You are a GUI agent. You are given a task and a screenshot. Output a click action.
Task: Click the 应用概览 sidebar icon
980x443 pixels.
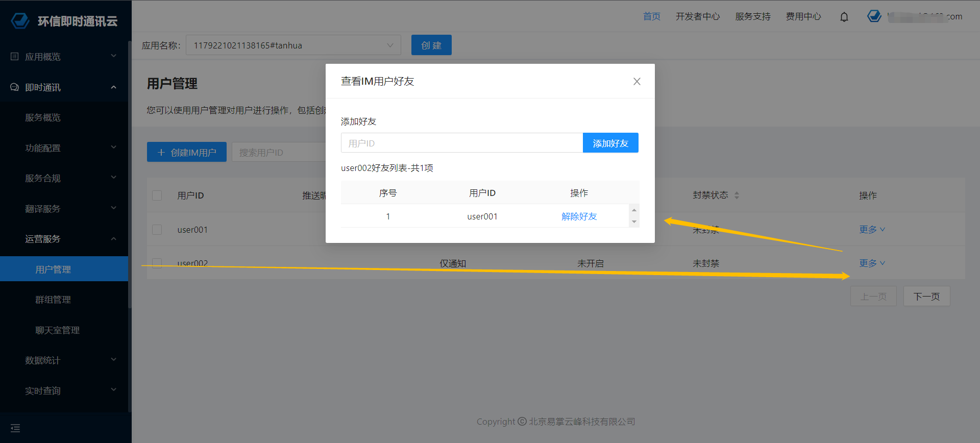click(x=15, y=57)
